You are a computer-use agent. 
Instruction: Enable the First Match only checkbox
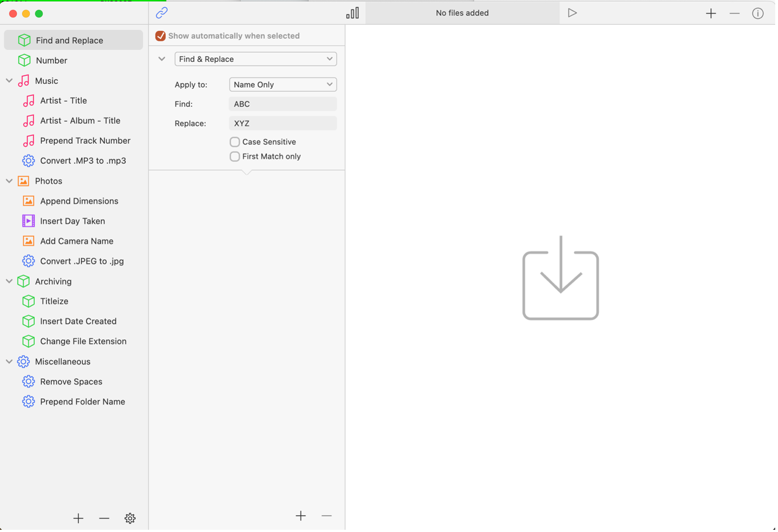236,157
